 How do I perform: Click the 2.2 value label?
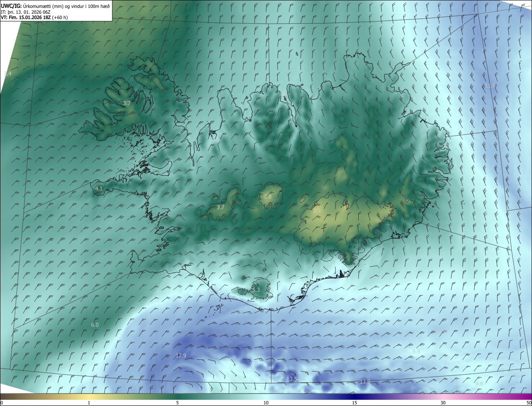[x=317, y=210]
